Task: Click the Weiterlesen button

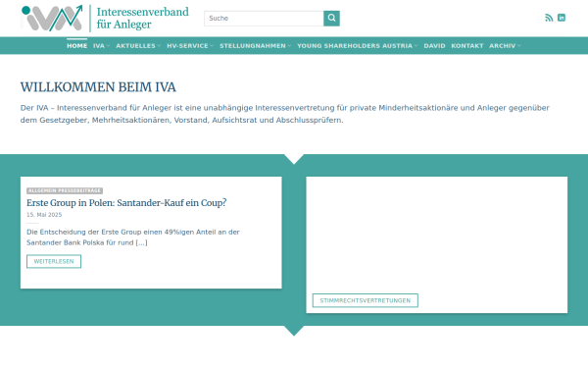Action: [x=54, y=261]
